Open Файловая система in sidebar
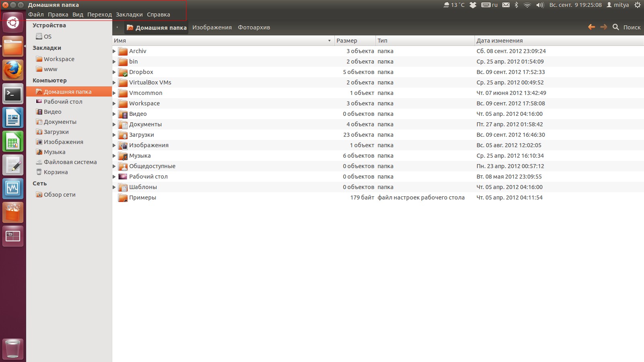 pos(70,162)
